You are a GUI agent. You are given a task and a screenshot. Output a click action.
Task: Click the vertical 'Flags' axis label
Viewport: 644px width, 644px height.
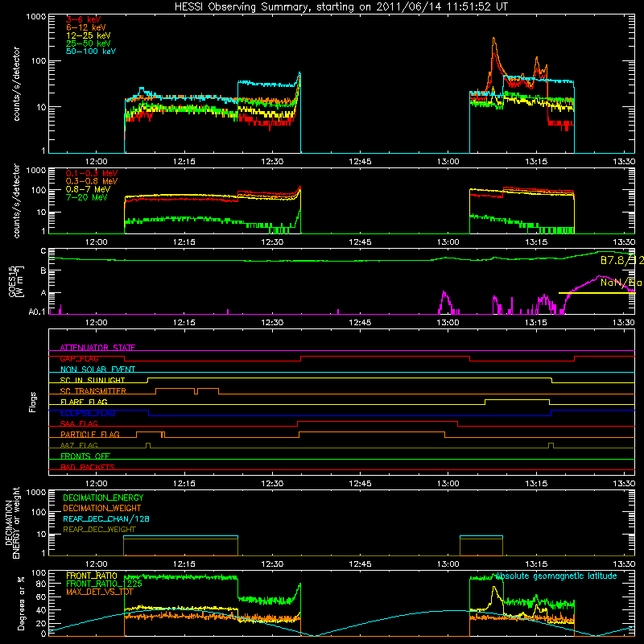[x=33, y=402]
